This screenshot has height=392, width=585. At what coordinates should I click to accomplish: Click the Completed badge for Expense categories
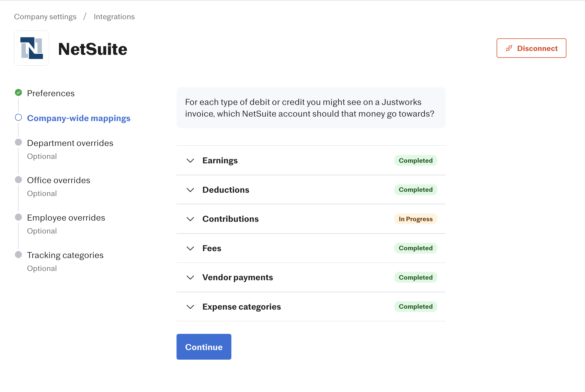[x=416, y=307]
